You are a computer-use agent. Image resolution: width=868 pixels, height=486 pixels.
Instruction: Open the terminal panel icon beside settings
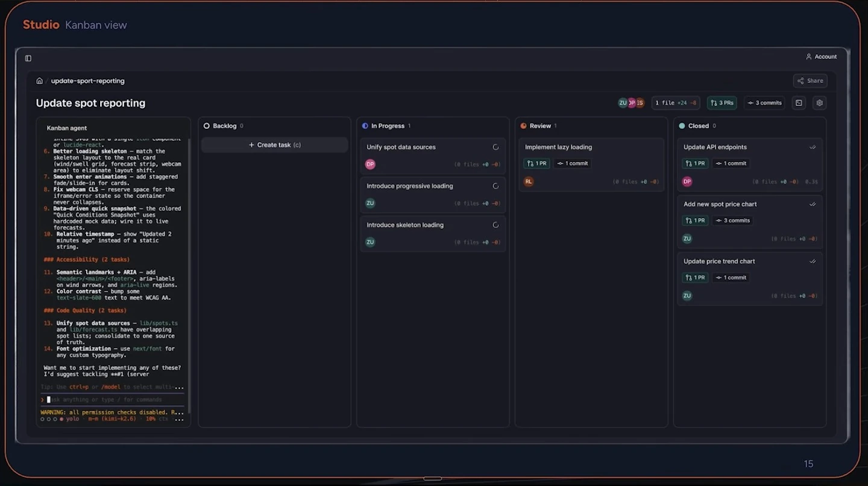click(x=799, y=103)
